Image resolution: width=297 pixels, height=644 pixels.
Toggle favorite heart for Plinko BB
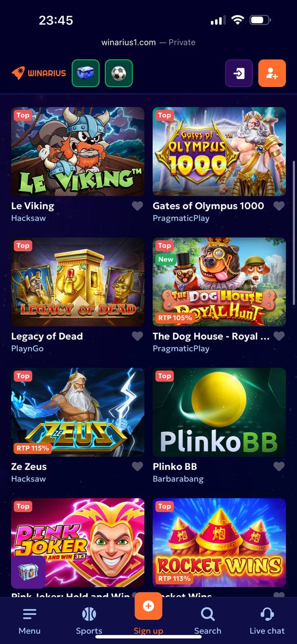pos(279,466)
